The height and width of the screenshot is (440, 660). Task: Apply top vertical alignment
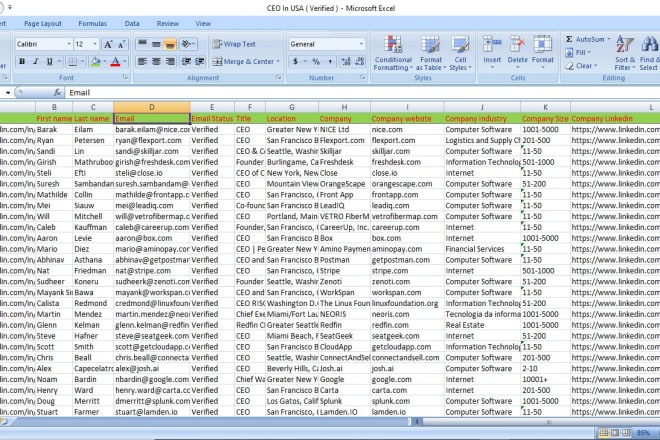click(x=142, y=44)
